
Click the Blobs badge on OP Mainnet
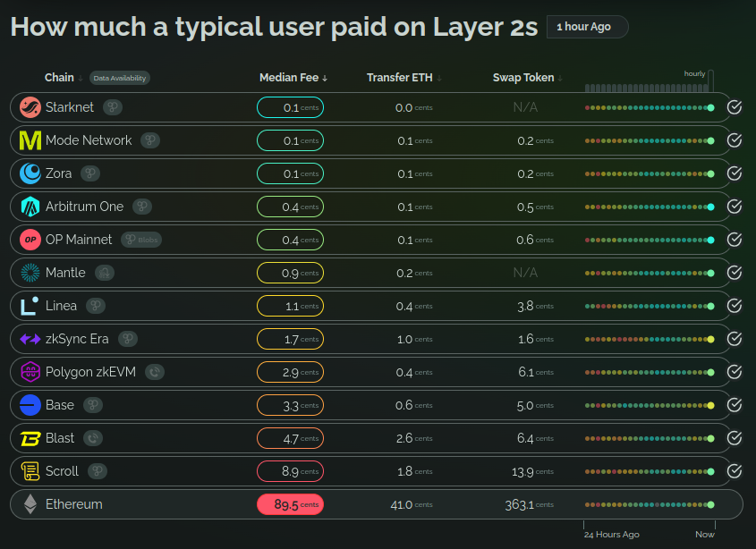[141, 240]
